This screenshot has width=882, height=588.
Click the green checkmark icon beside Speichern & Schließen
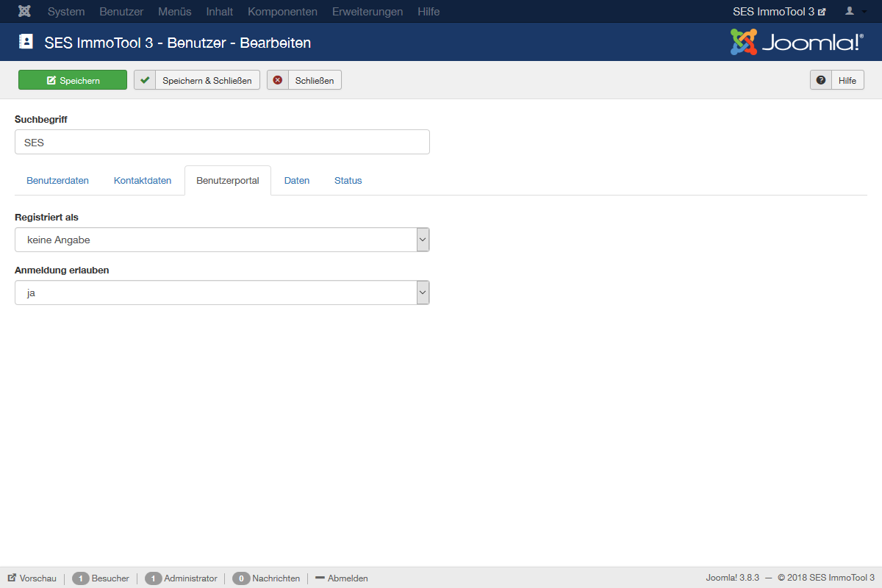[x=145, y=80]
